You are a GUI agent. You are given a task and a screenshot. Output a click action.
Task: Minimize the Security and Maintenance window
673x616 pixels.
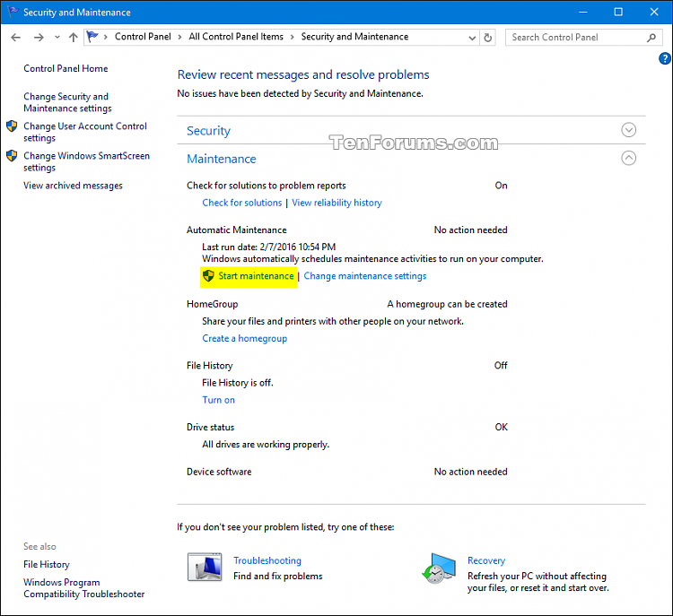(582, 12)
